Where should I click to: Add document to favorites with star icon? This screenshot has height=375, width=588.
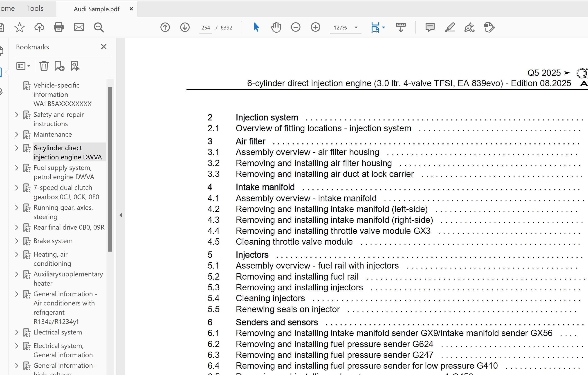pos(19,27)
